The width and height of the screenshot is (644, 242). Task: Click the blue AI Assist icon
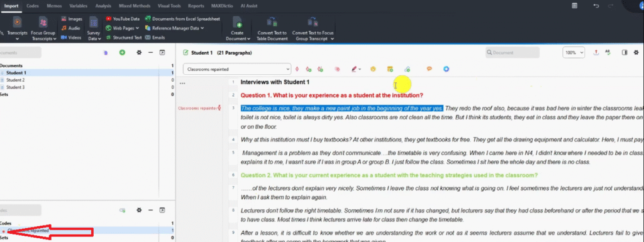click(x=447, y=69)
